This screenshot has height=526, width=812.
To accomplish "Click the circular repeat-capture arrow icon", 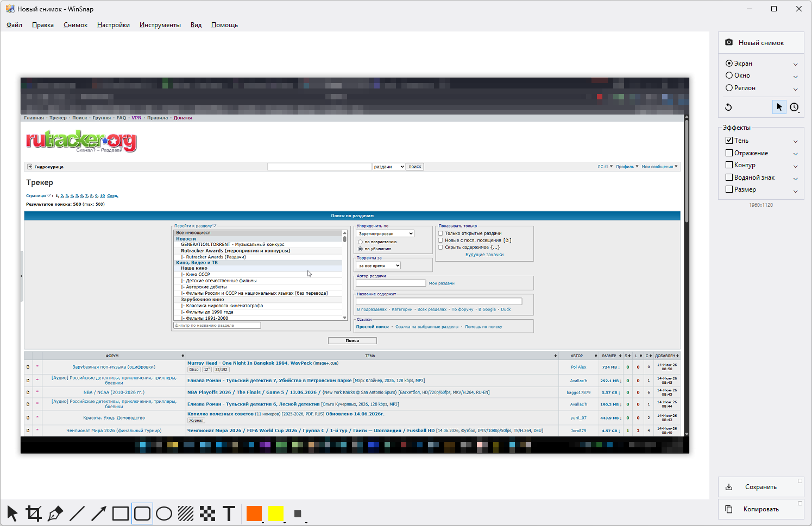I will click(729, 107).
